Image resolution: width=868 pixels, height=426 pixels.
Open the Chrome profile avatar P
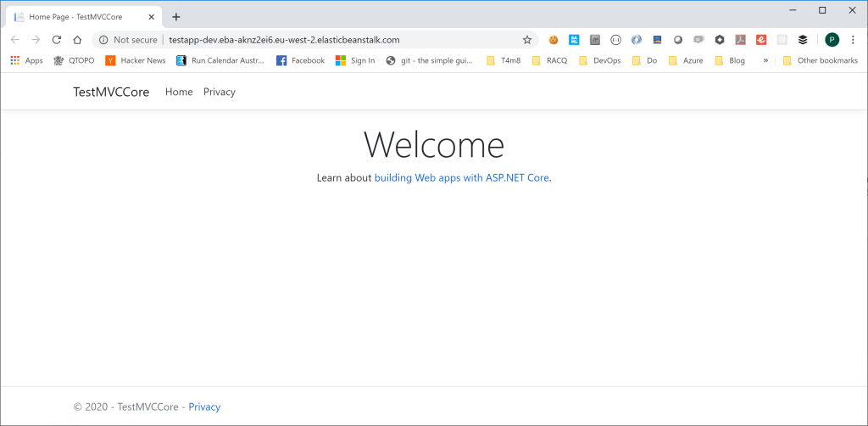click(832, 40)
